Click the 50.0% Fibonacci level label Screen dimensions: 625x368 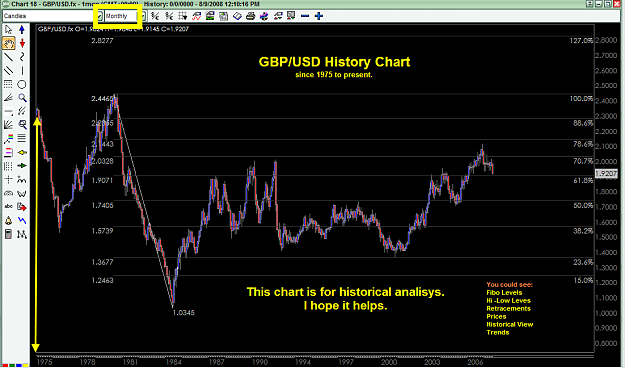583,205
